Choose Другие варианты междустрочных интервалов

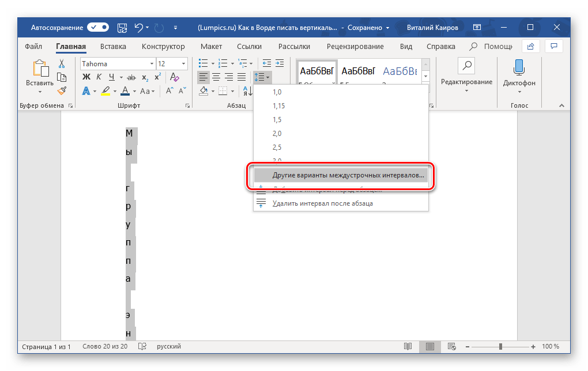(x=348, y=175)
